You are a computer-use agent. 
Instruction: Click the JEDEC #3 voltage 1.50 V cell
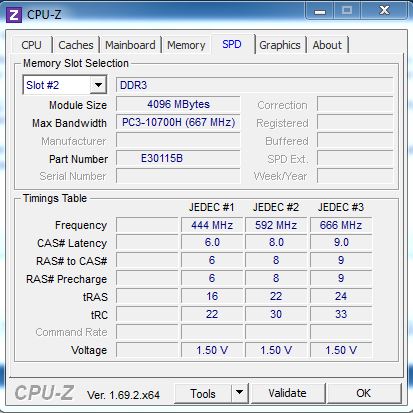(x=341, y=350)
